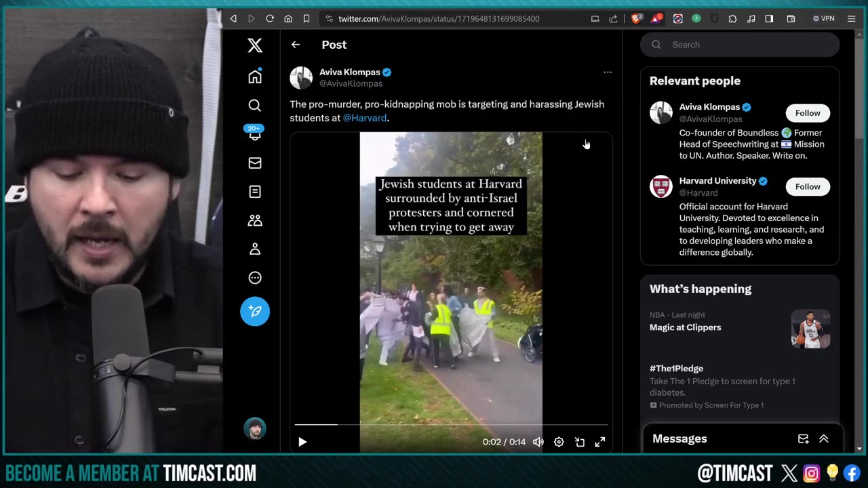Expand the Messages drawer with double chevron

pyautogui.click(x=824, y=439)
